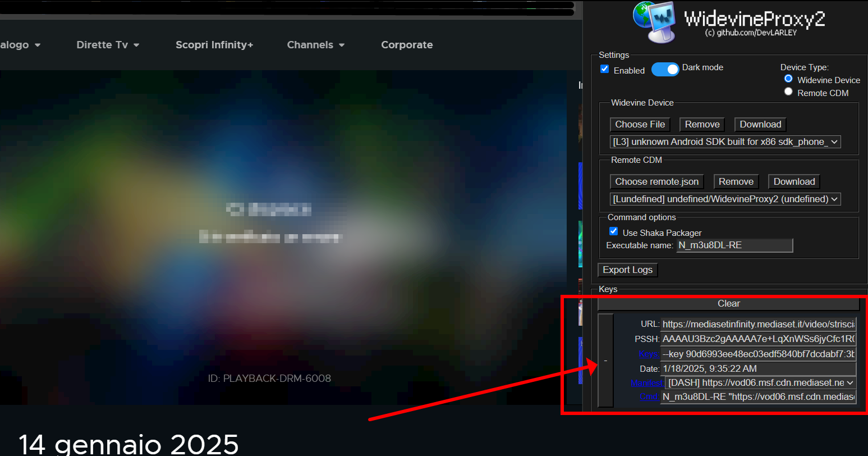
Task: Click Download in the Widevine Device section
Action: 760,125
